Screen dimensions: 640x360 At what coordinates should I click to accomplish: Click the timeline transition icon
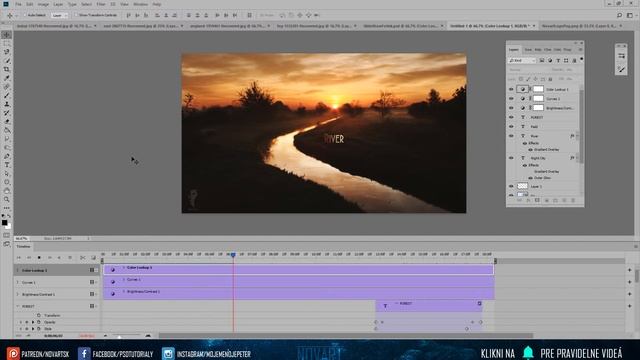pyautogui.click(x=93, y=258)
